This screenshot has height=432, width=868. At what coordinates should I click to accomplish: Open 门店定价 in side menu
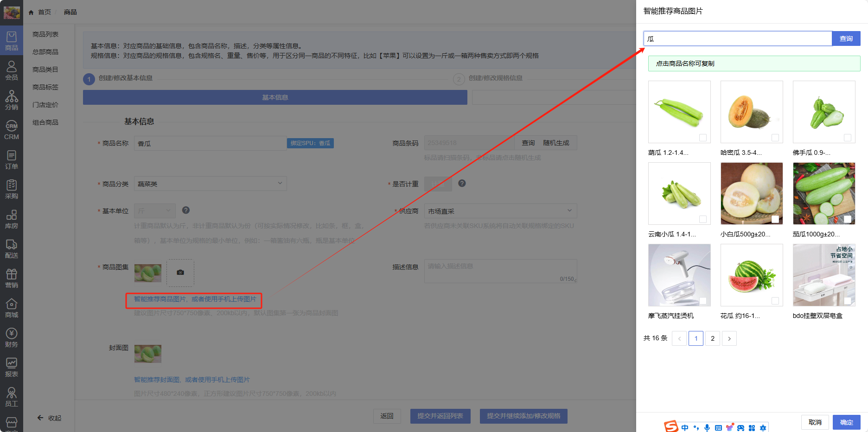coord(45,105)
